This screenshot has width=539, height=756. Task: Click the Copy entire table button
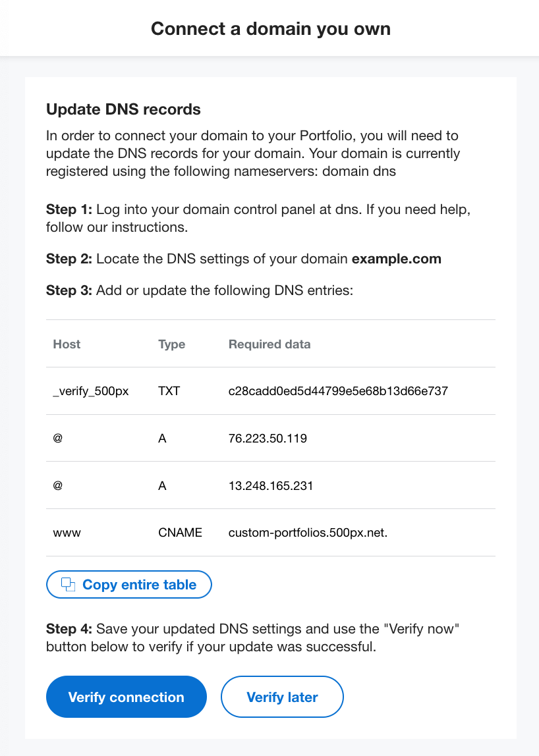pos(129,584)
